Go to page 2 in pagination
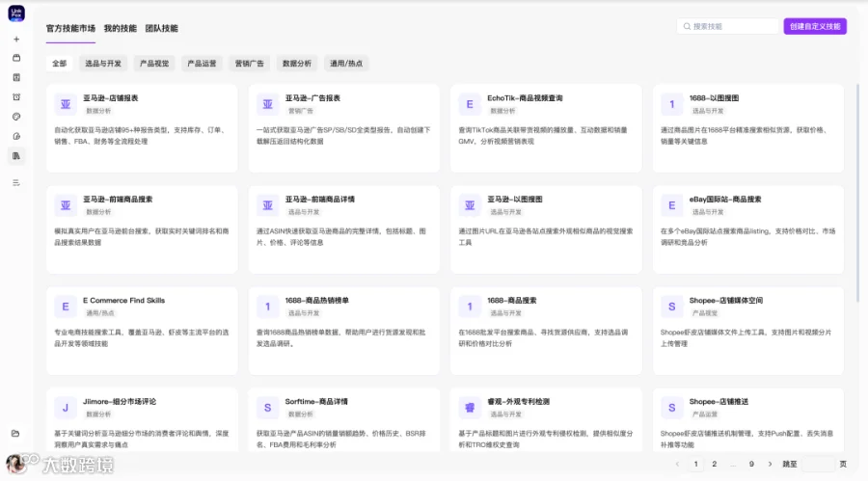 (714, 464)
